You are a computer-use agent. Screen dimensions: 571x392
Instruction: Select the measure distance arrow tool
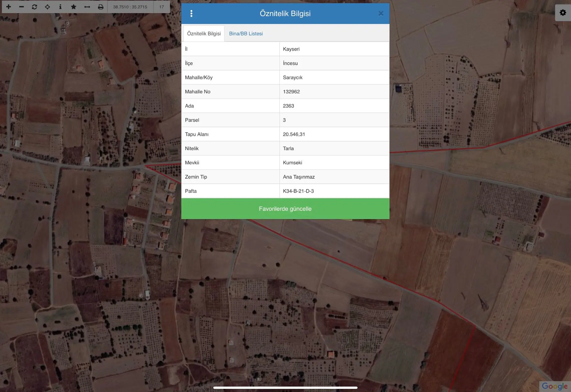point(87,7)
